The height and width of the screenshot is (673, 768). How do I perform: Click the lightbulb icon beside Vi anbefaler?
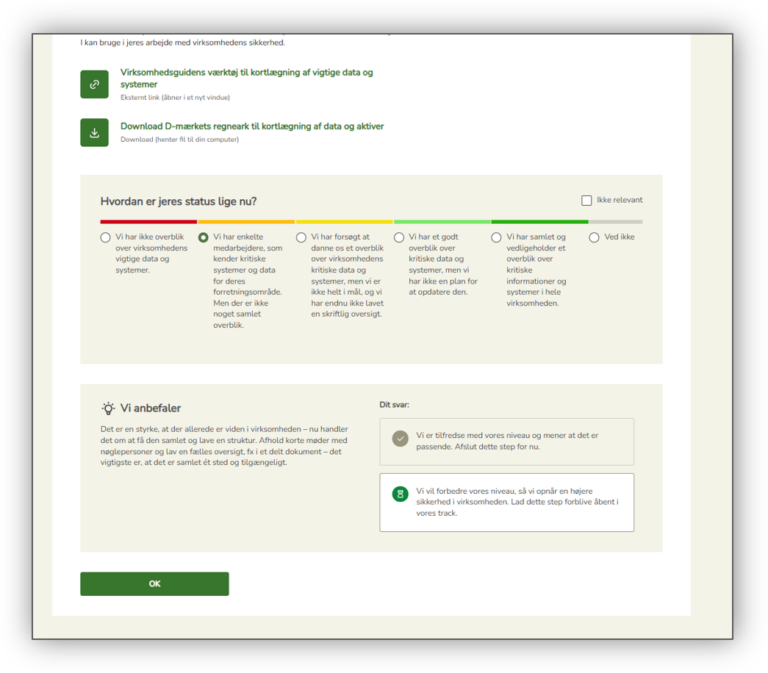pos(108,408)
